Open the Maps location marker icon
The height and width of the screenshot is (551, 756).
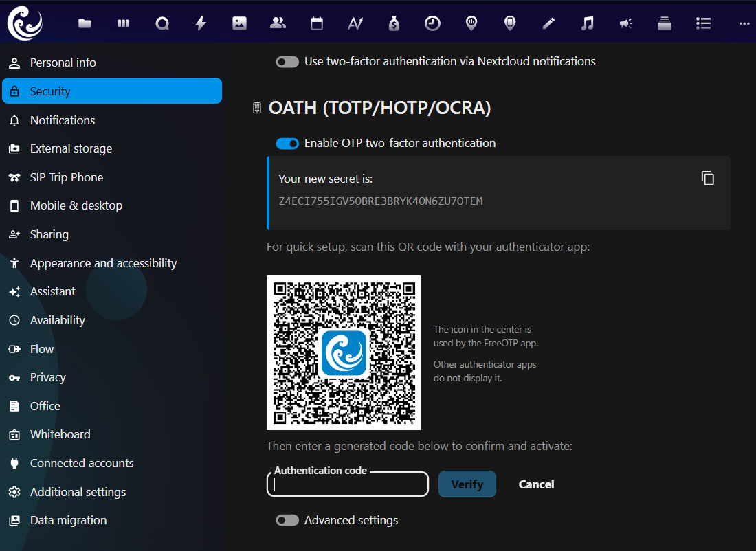coord(510,23)
